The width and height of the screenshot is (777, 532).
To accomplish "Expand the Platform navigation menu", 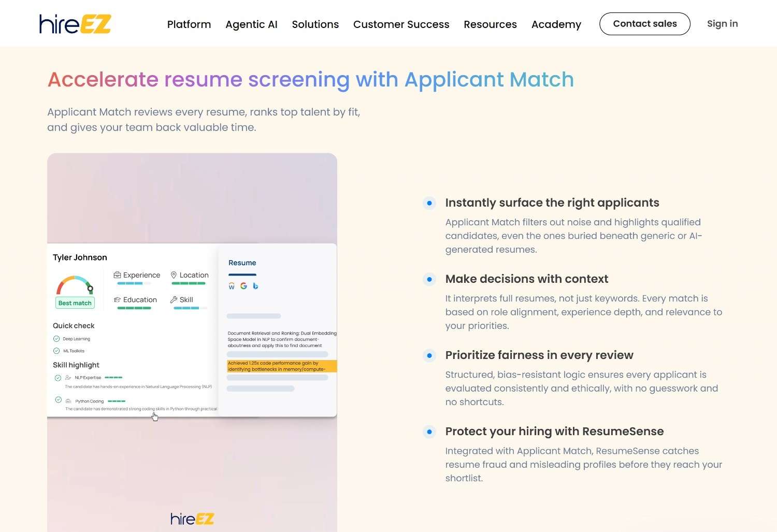I will click(x=189, y=24).
